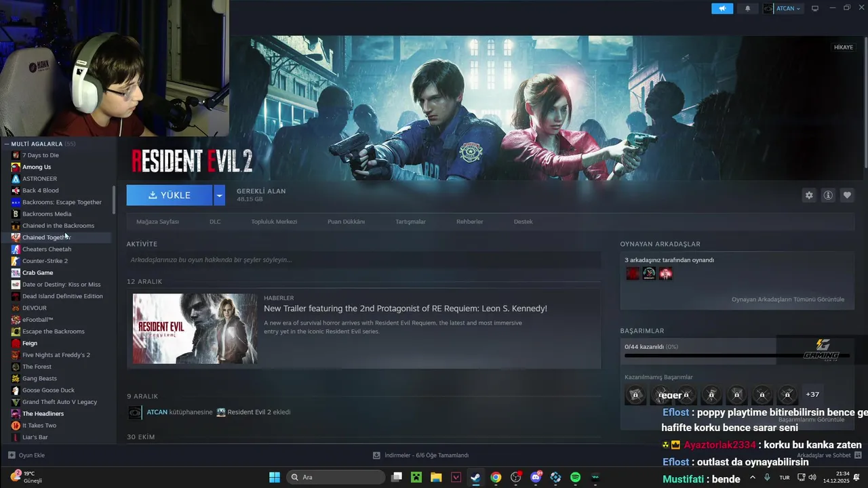Open the Puan Dükkânı tab

[346, 222]
